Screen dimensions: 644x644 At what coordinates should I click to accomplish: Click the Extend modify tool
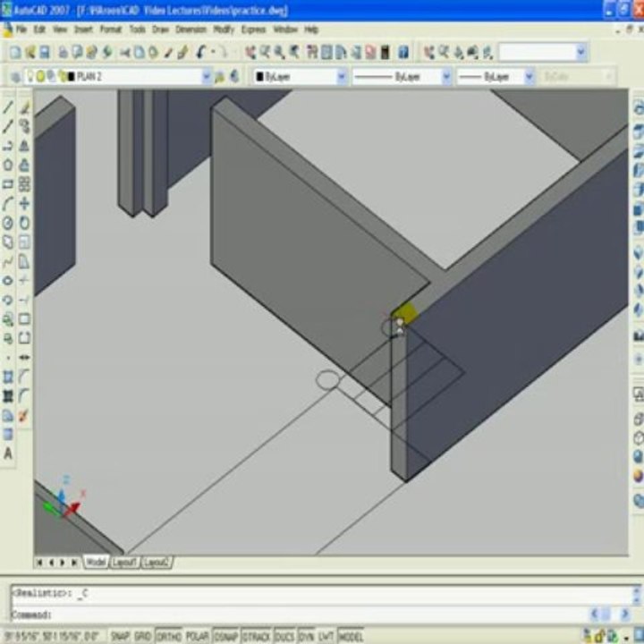tap(25, 301)
